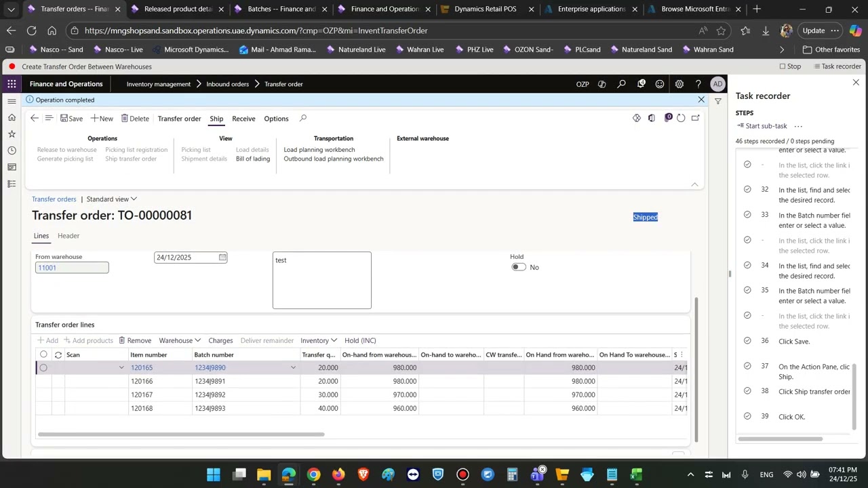Open date picker calendar icon

[x=222, y=258]
